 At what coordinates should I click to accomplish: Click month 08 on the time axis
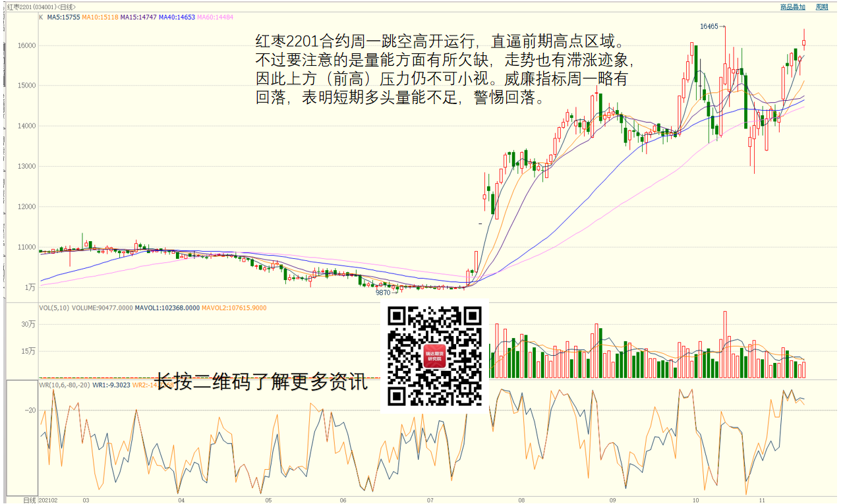[x=522, y=500]
